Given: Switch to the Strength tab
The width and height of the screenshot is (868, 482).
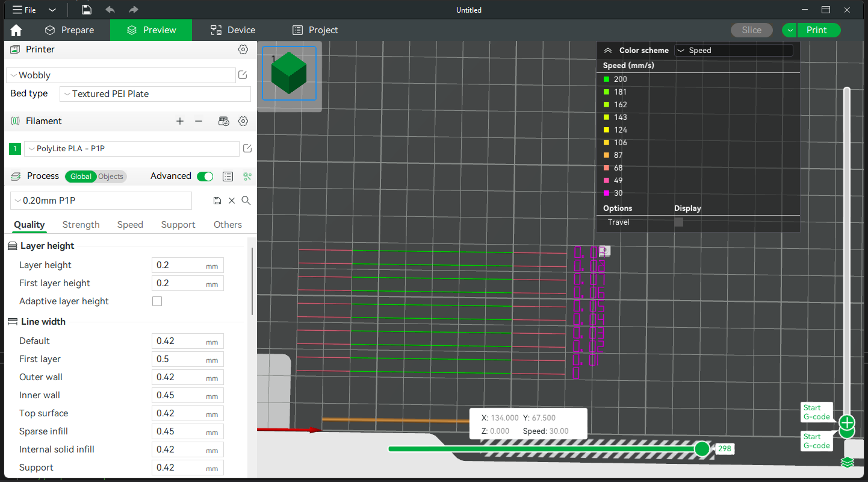Looking at the screenshot, I should pyautogui.click(x=81, y=224).
